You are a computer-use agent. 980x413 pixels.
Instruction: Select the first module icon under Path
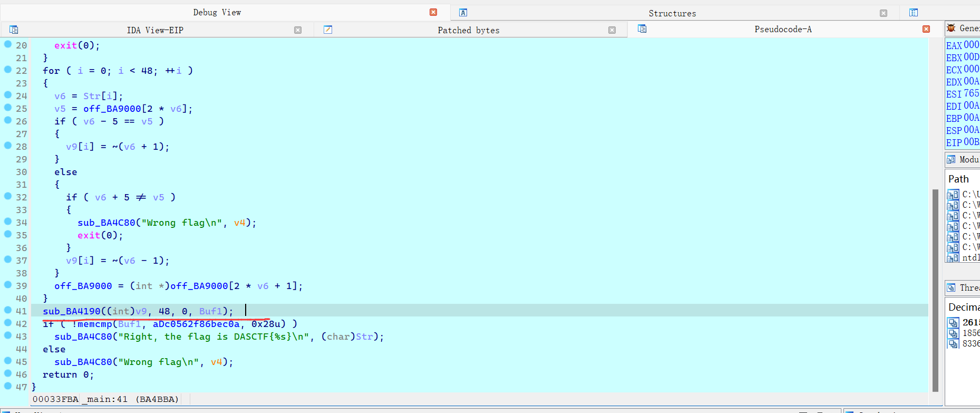[x=953, y=194]
